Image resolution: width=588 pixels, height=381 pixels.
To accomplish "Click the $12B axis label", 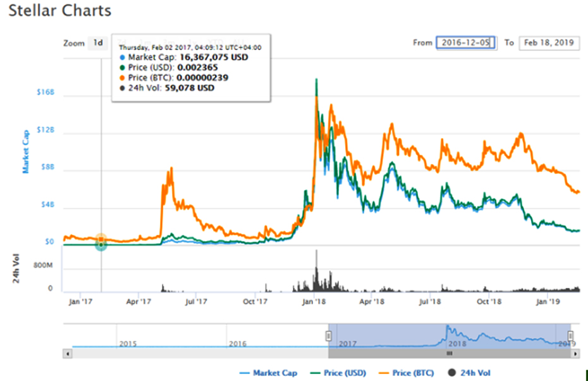I will point(46,130).
